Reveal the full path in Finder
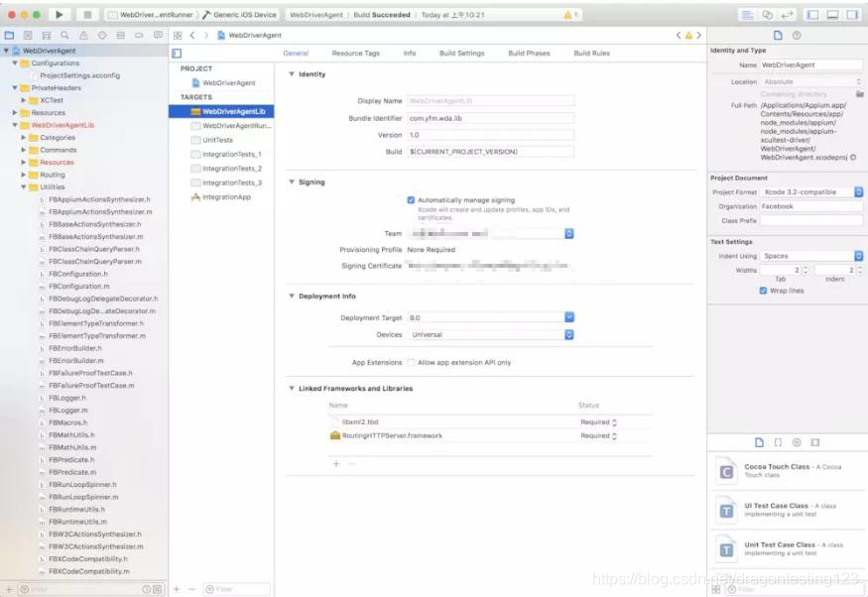Viewport: 868px width, 597px height. click(853, 158)
